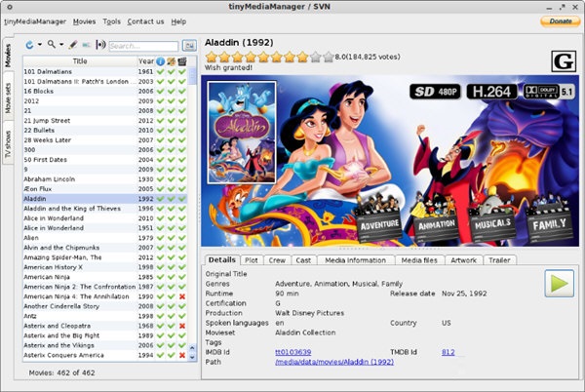
Task: Select the 16 Blocks row
Action: tap(105, 91)
